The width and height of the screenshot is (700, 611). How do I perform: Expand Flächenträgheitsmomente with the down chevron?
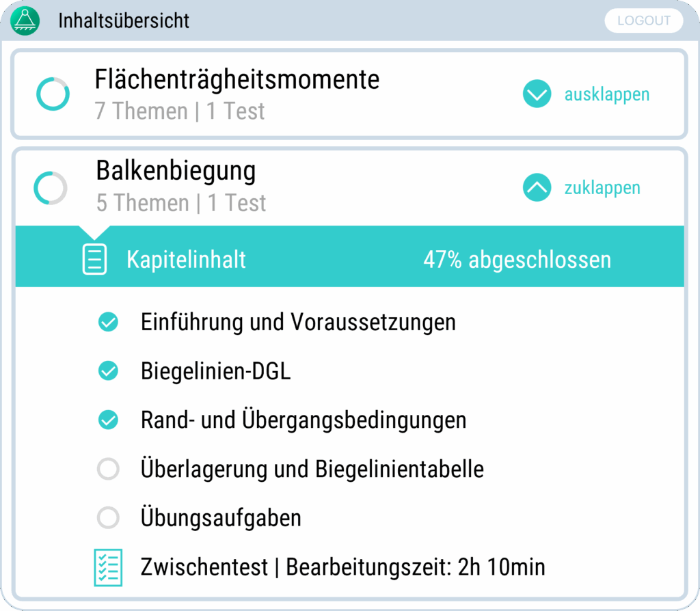(x=537, y=94)
